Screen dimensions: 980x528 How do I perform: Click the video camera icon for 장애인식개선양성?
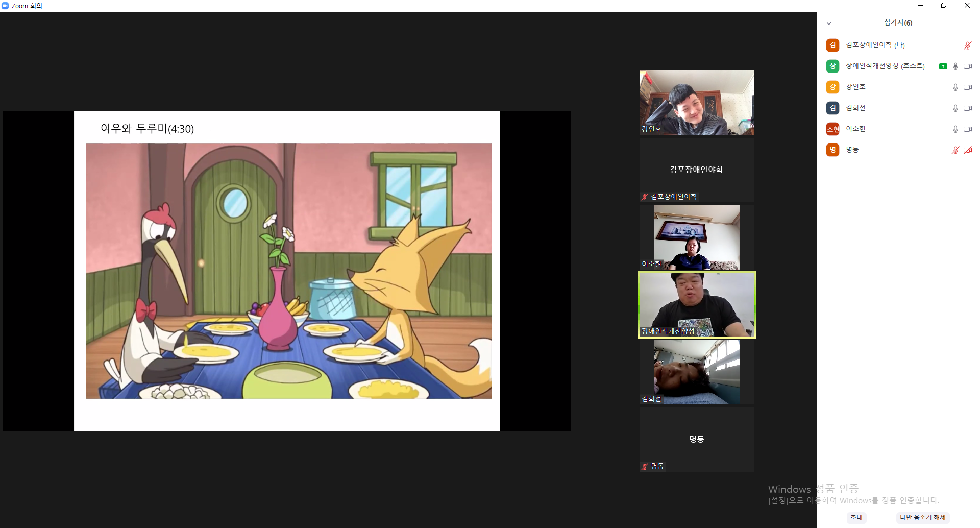point(967,66)
